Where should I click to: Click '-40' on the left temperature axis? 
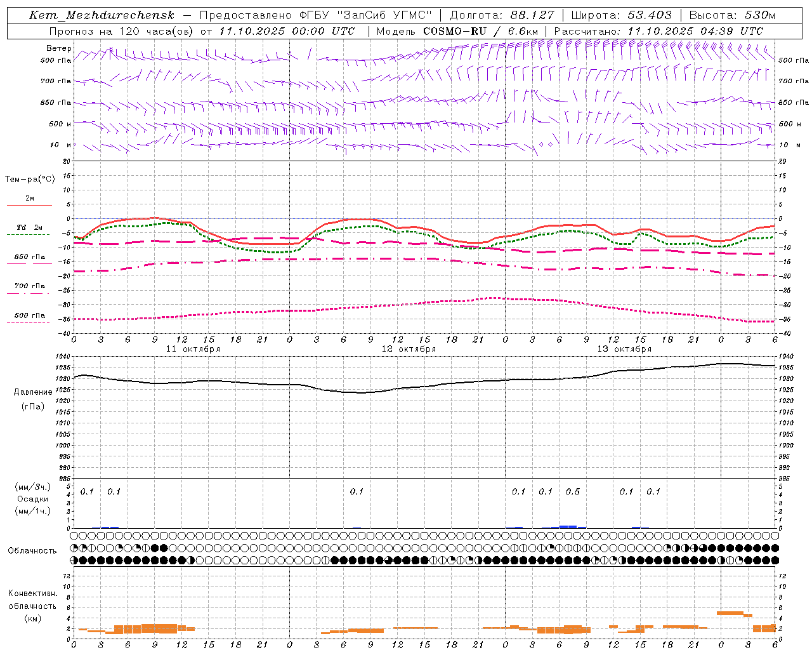[x=65, y=334]
